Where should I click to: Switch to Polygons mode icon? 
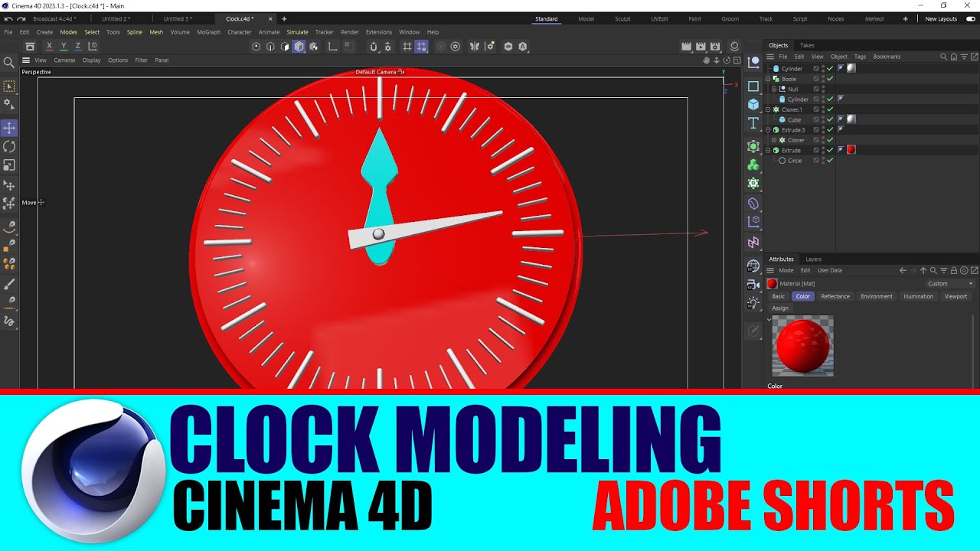[x=285, y=47]
